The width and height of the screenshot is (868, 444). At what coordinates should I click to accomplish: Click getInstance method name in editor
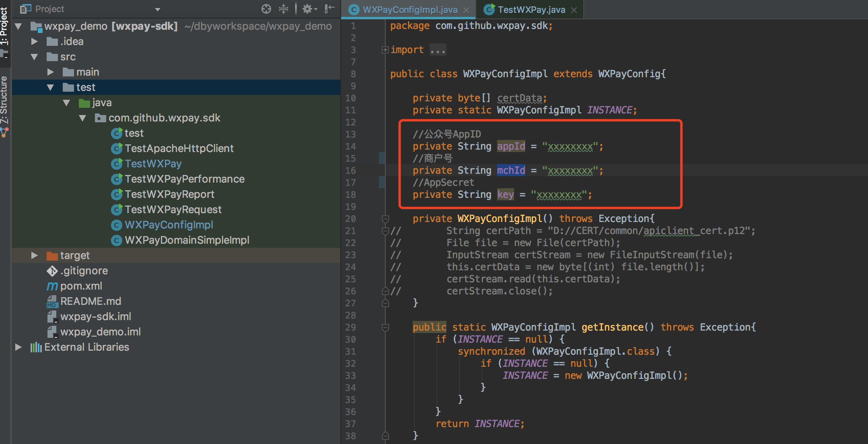[612, 327]
